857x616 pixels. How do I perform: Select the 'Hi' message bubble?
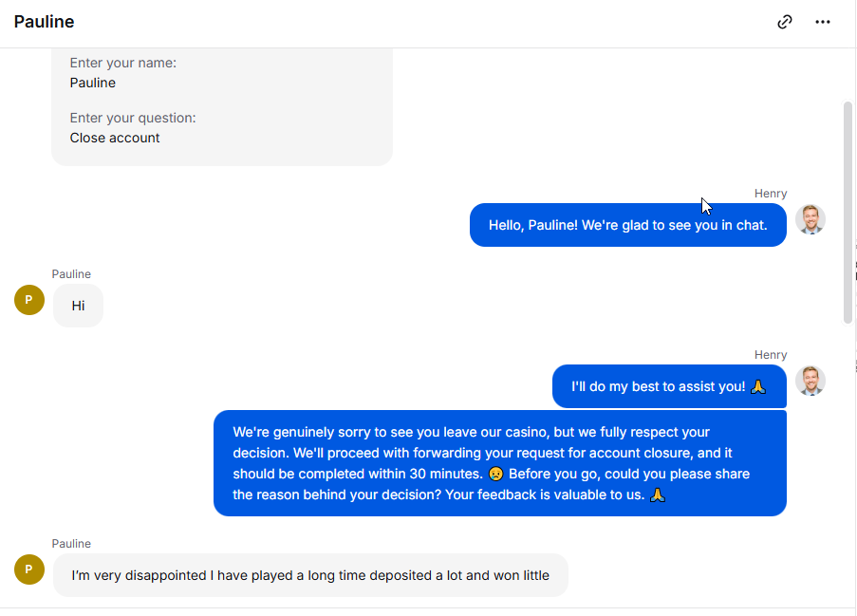click(78, 306)
